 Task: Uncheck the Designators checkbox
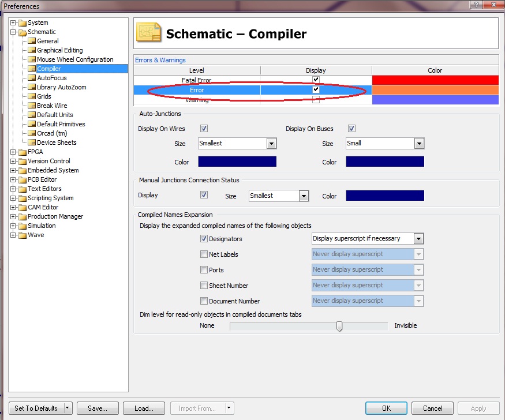pos(204,238)
